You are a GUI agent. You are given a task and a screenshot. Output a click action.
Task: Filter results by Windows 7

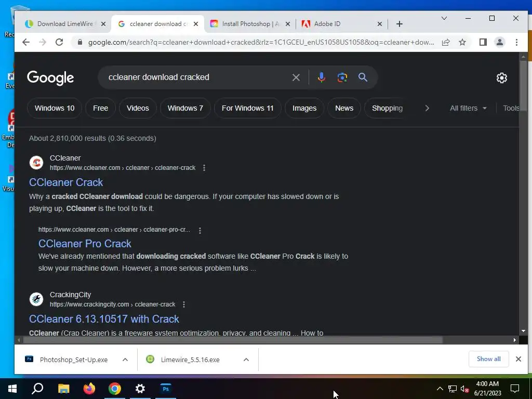coord(185,108)
